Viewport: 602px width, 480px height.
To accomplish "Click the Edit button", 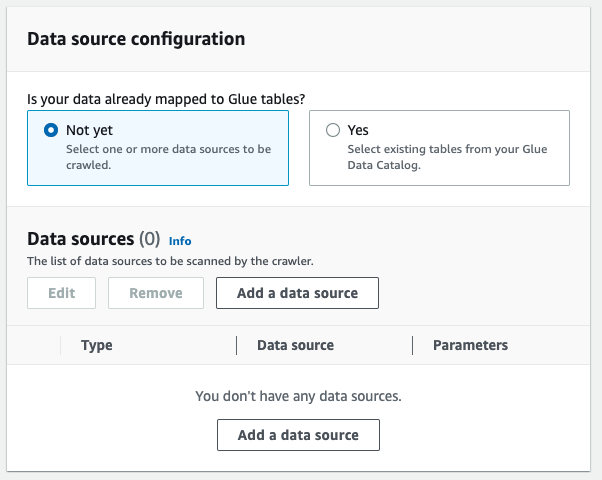I will point(61,293).
